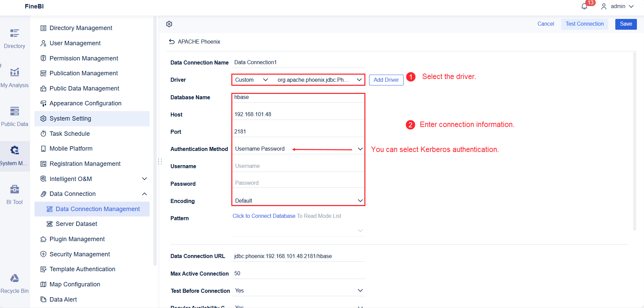Save the data connection

(626, 24)
